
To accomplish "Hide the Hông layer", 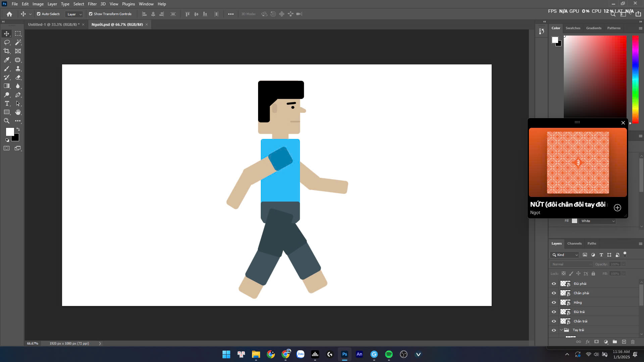I will 554,303.
